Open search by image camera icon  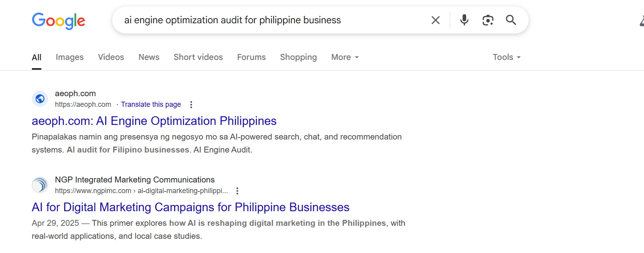(488, 20)
